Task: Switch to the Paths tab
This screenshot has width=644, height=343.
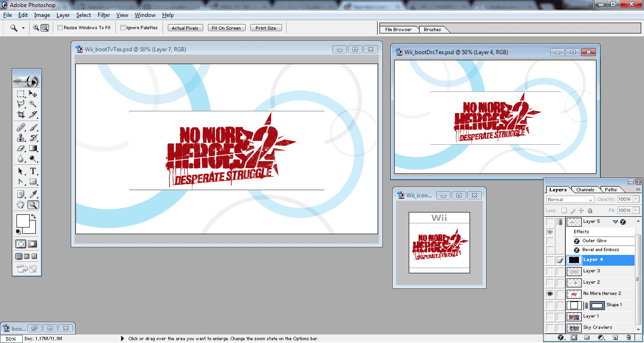Action: coord(611,190)
